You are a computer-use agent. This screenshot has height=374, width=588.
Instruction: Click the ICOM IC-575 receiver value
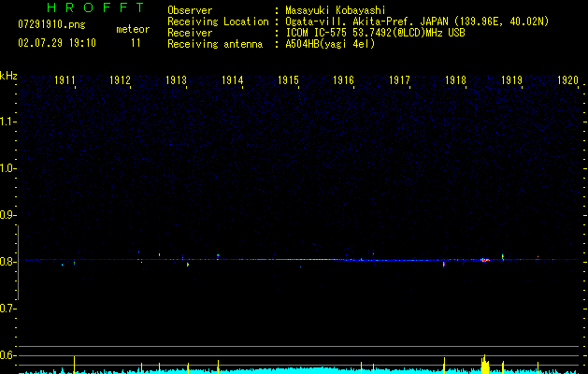(x=375, y=33)
